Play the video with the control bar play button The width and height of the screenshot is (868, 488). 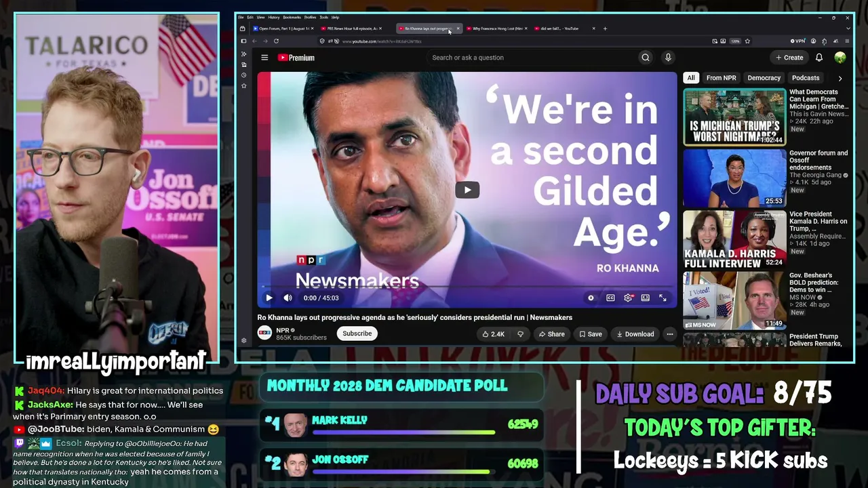click(x=269, y=298)
